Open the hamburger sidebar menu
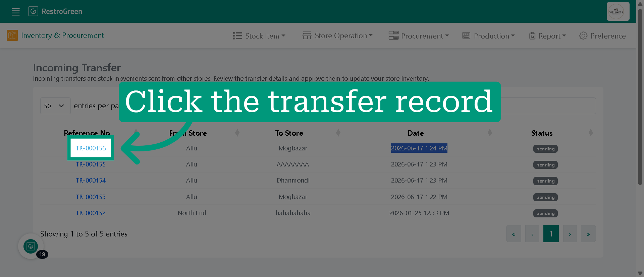 pyautogui.click(x=16, y=12)
